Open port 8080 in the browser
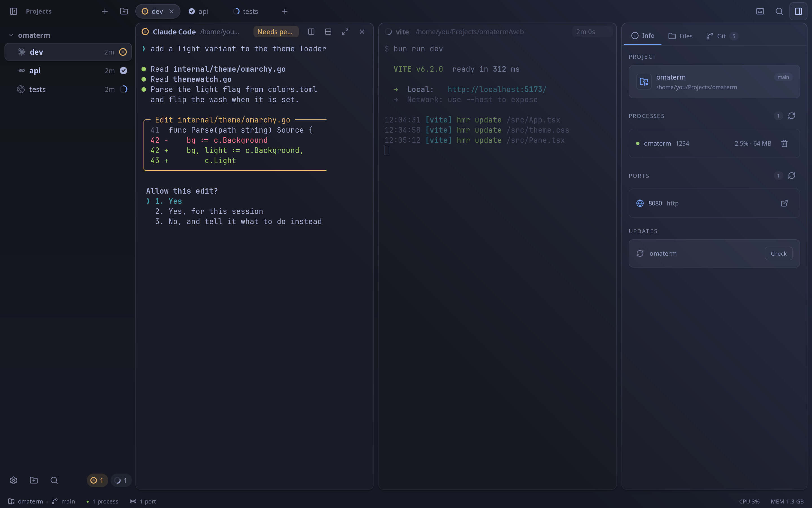 click(784, 203)
